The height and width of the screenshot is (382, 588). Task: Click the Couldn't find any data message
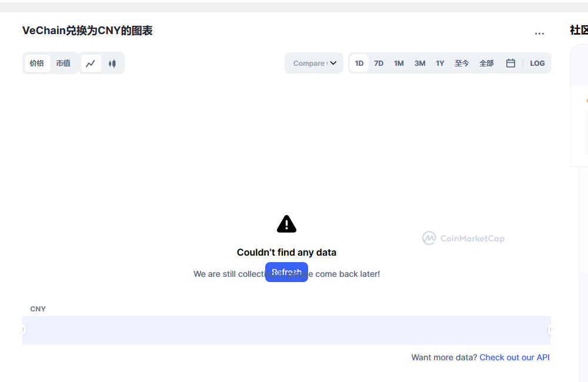click(286, 252)
